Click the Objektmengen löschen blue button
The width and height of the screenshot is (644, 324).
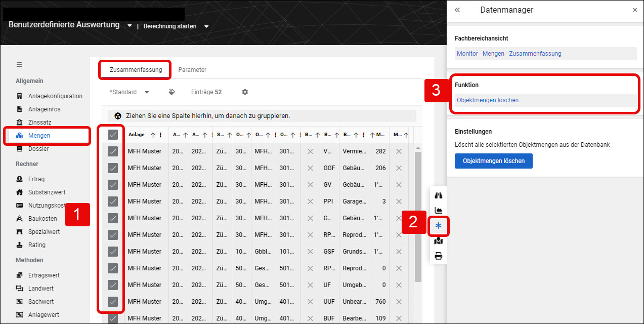point(494,161)
